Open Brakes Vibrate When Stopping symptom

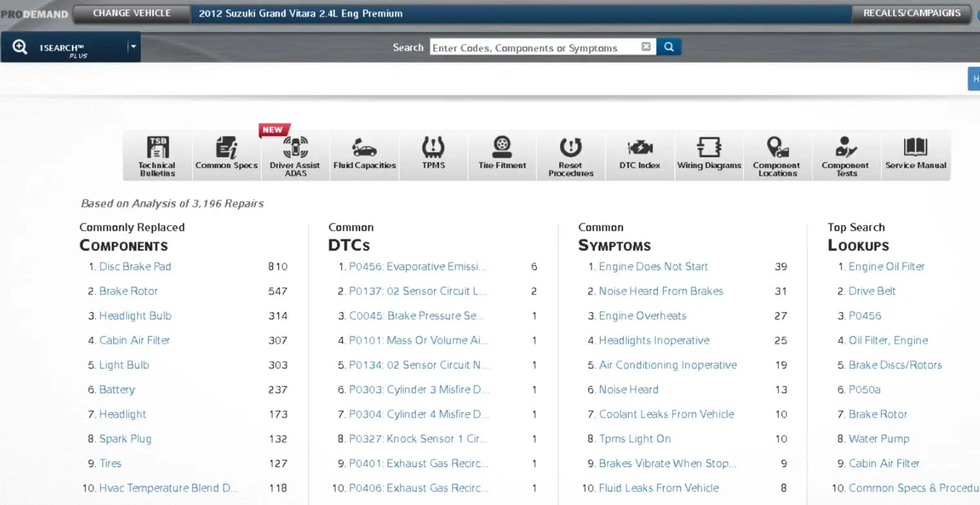[668, 463]
